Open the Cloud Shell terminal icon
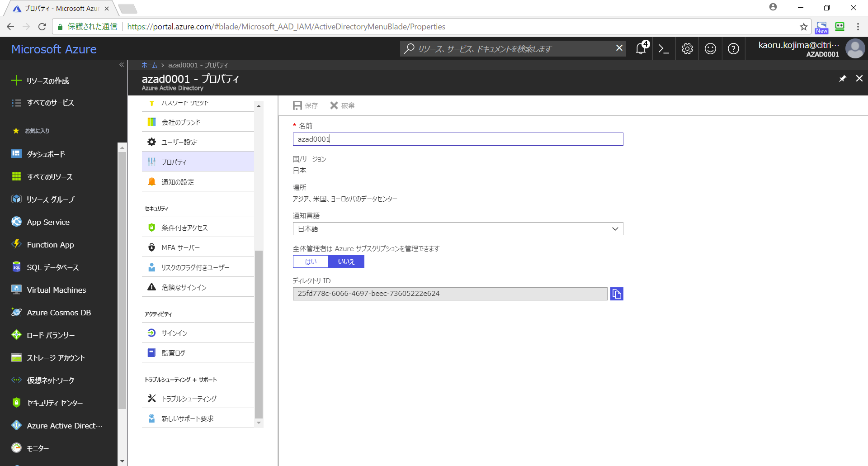Image resolution: width=868 pixels, height=466 pixels. click(664, 49)
